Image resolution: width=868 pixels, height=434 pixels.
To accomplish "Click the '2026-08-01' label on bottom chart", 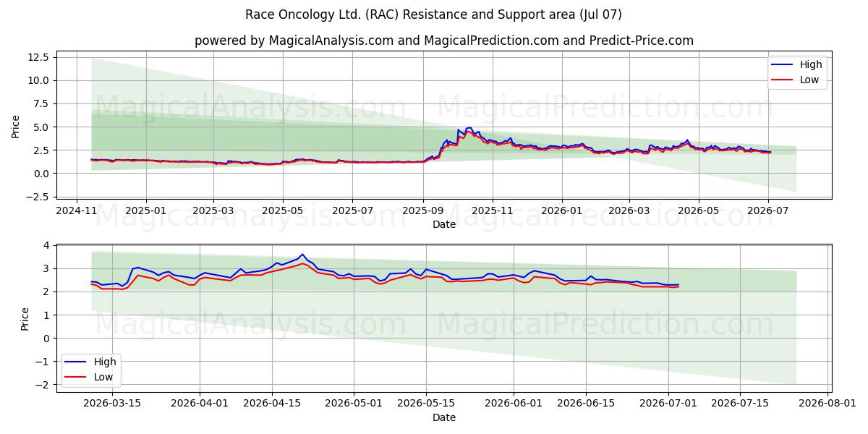I will (x=827, y=404).
